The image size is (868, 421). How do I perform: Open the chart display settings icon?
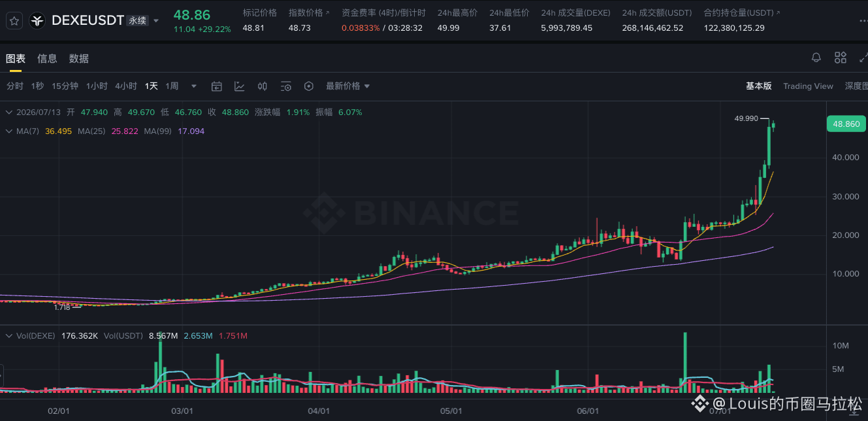tap(285, 86)
